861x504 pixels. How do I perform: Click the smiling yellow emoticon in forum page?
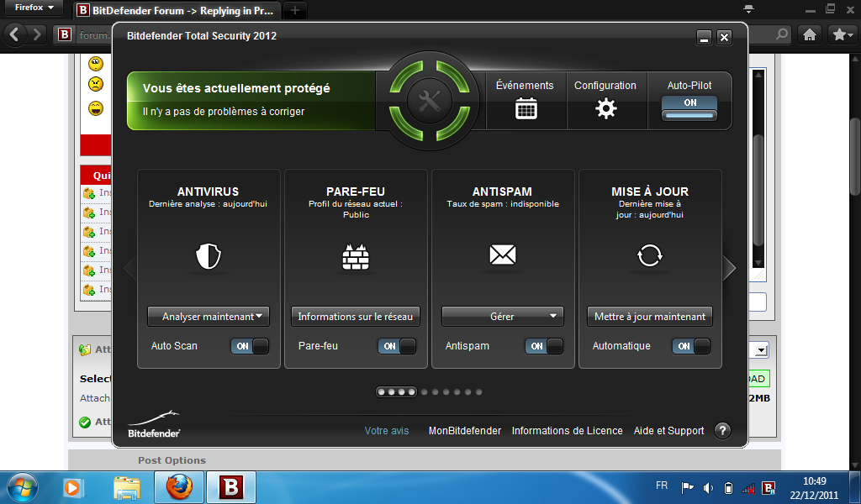(x=96, y=108)
